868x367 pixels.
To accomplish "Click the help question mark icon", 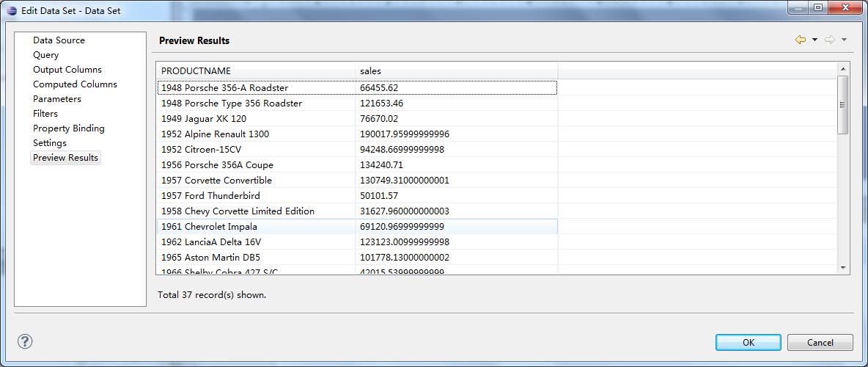I will click(x=26, y=341).
